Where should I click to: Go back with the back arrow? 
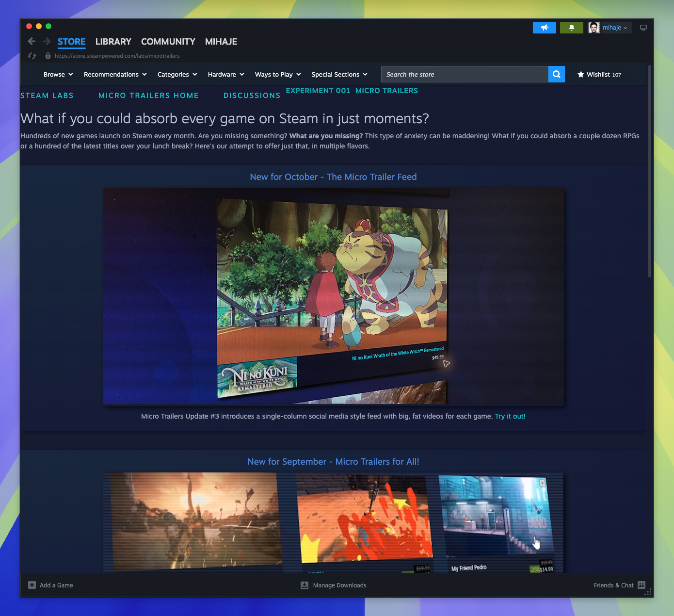[32, 42]
